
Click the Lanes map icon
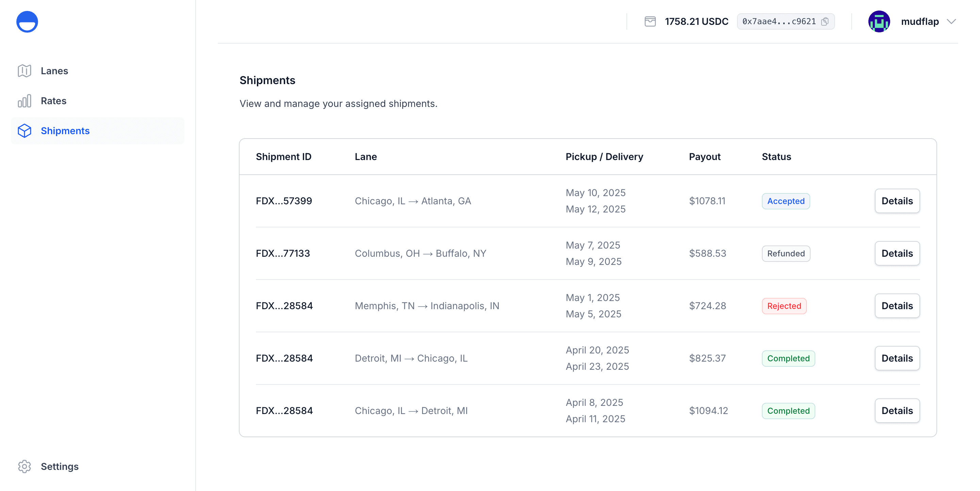point(24,71)
